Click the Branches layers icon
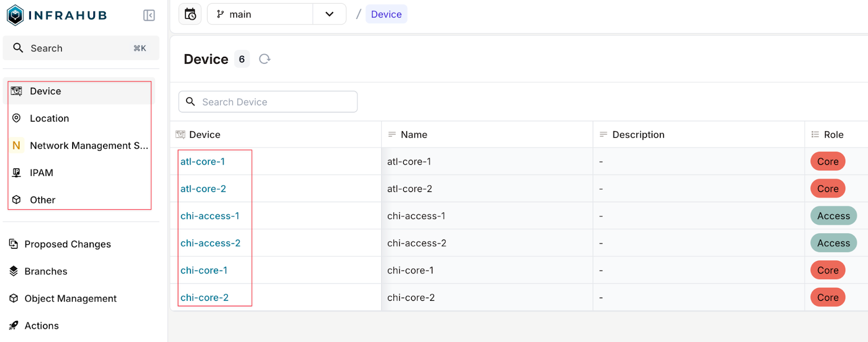 pyautogui.click(x=14, y=271)
